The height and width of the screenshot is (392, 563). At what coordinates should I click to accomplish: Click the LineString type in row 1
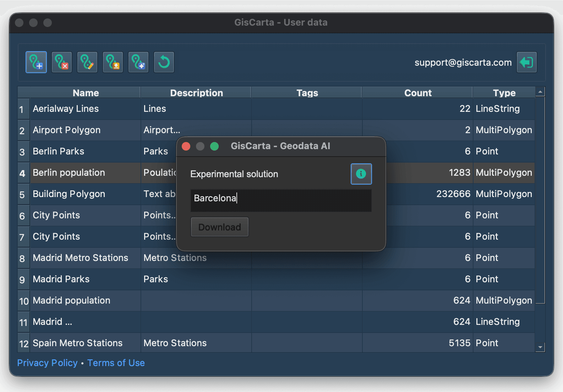498,109
